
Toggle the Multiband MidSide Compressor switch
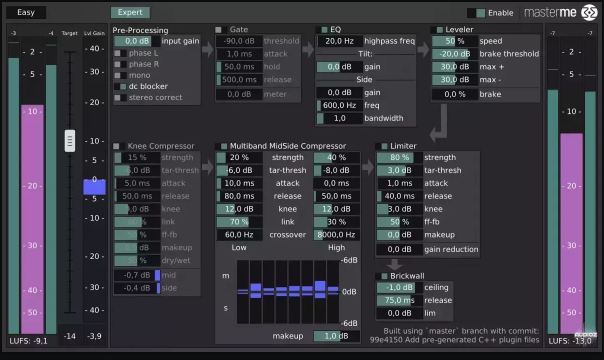pyautogui.click(x=221, y=146)
